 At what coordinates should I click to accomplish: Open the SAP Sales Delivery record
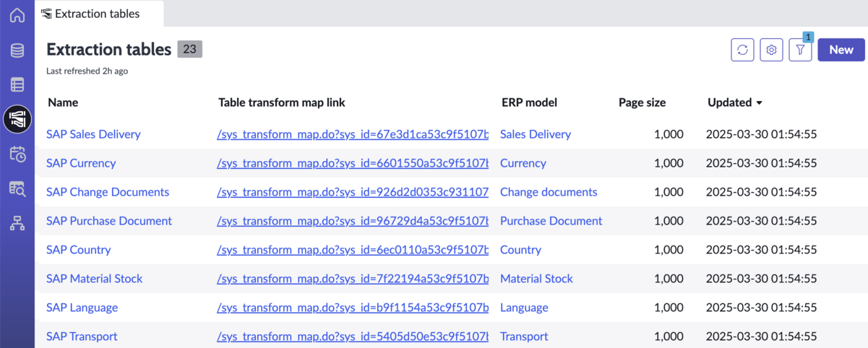[93, 134]
